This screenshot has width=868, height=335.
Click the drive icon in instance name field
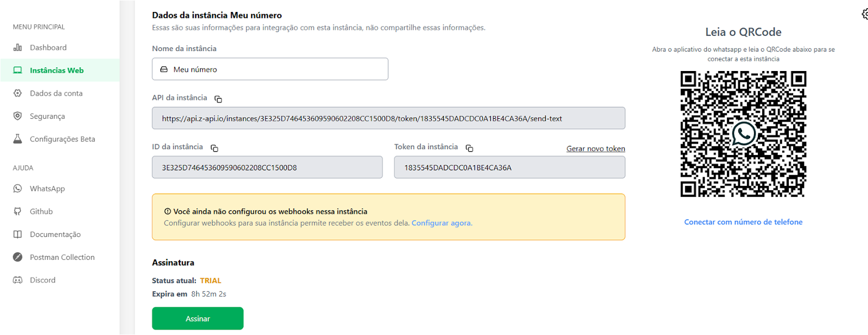[x=164, y=69]
